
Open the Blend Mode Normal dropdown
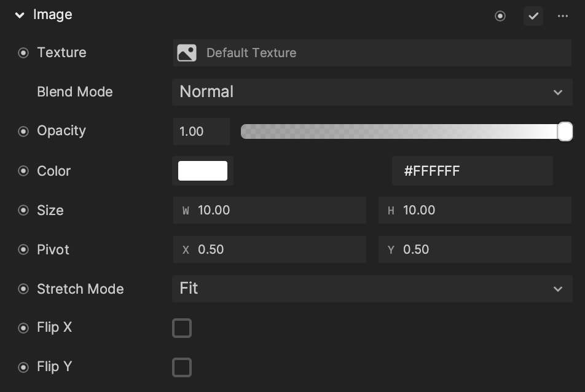click(372, 92)
